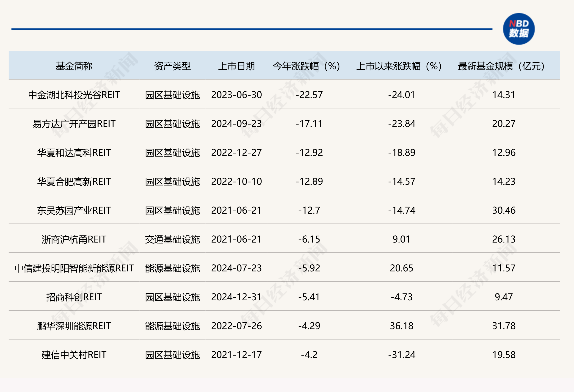The image size is (574, 392).
Task: Click the 2024-12-31 listing date cell
Action: click(236, 297)
